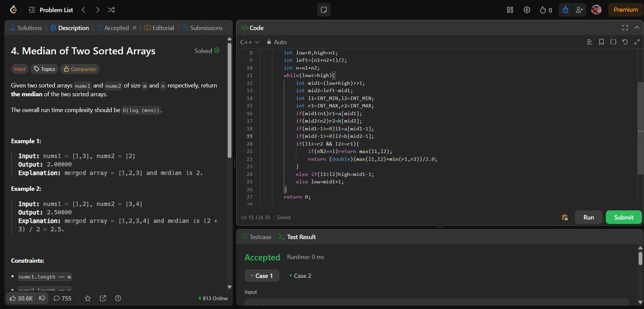Screen dimensions: 644x309
Task: Go to previous problem arrow
Action: coord(83,10)
